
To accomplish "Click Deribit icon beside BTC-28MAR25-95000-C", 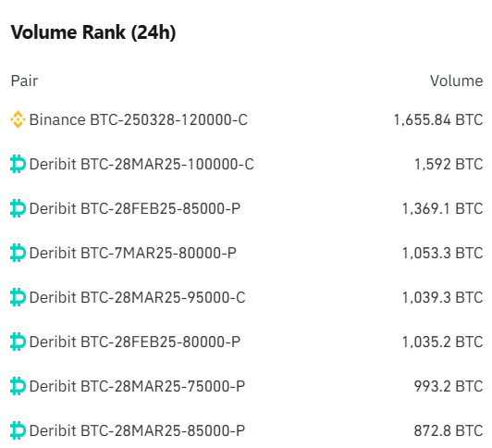I will click(18, 297).
